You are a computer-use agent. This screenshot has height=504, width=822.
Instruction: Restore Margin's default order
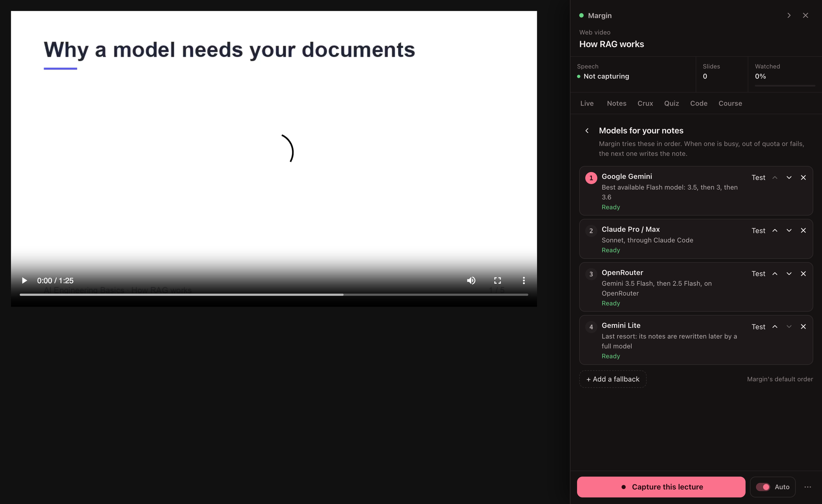780,379
